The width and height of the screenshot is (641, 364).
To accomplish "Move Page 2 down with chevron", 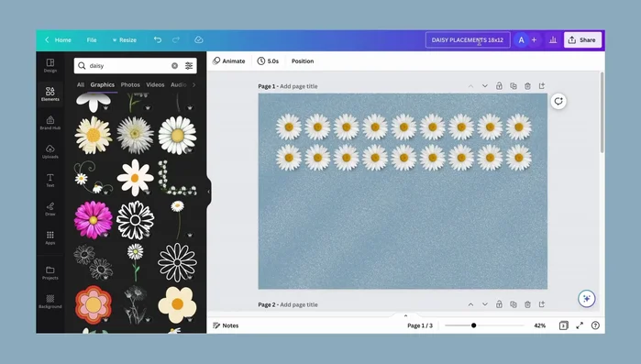I will (x=485, y=304).
